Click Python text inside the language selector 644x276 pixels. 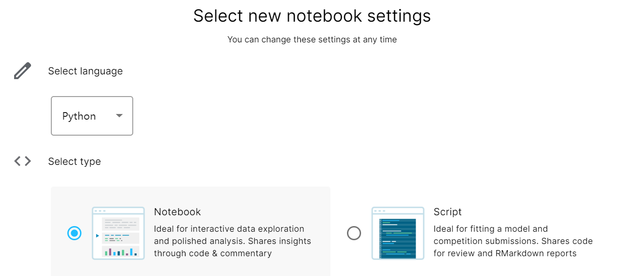click(x=78, y=115)
